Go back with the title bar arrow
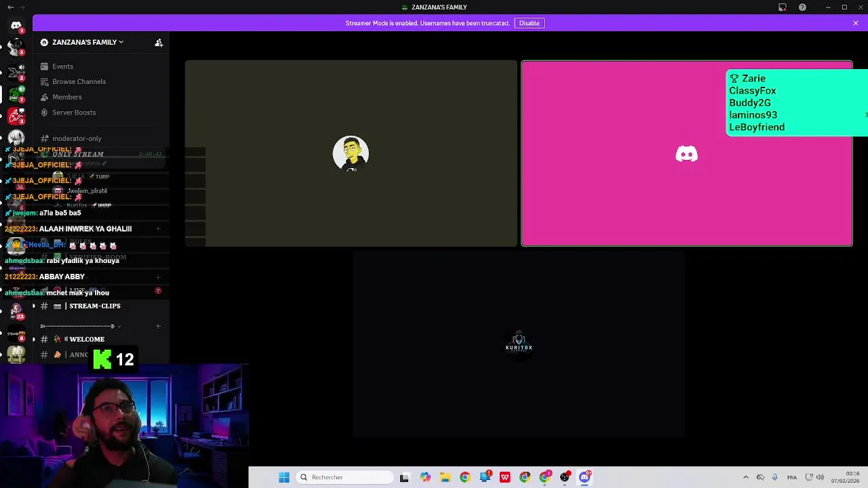The width and height of the screenshot is (868, 488). coord(10,7)
